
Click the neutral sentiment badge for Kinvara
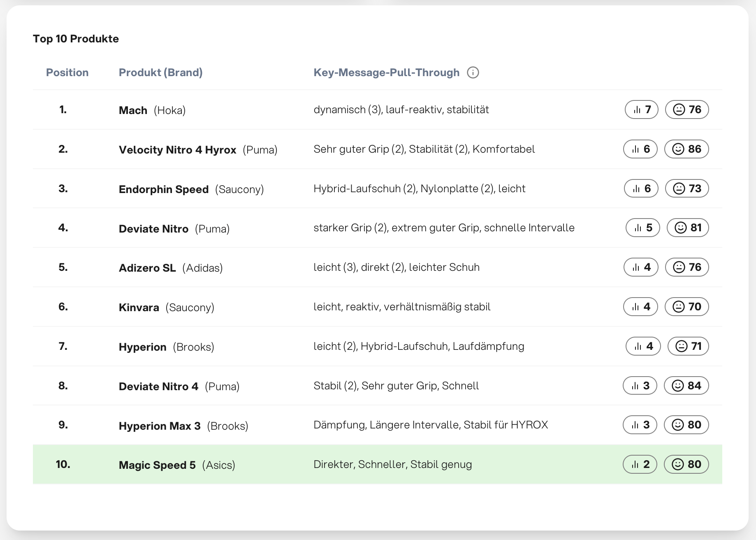point(686,307)
